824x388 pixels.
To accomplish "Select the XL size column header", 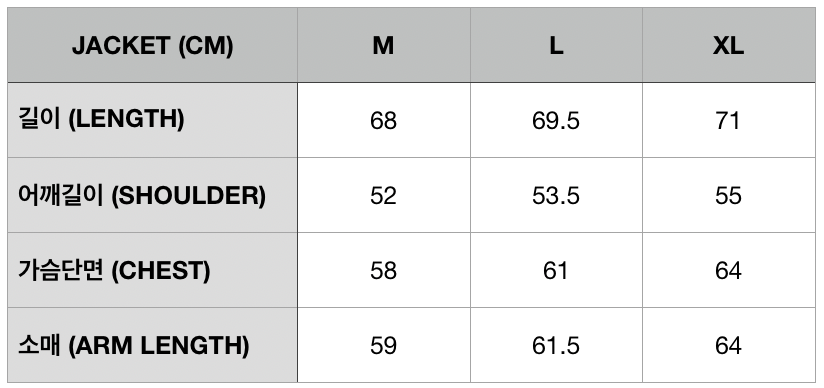I will coord(728,45).
